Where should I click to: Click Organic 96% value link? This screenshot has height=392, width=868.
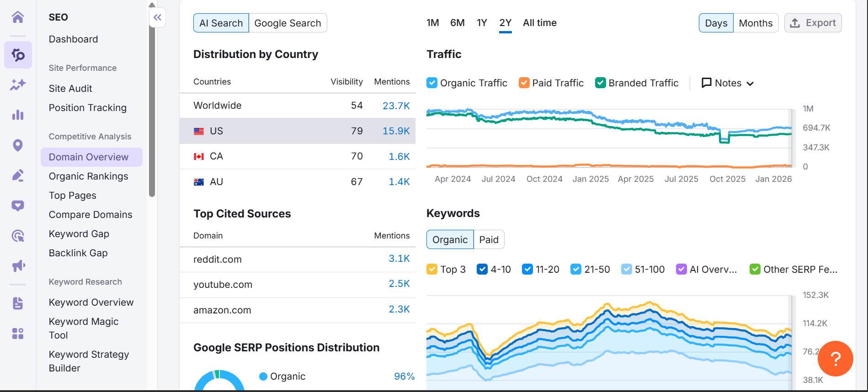(405, 376)
